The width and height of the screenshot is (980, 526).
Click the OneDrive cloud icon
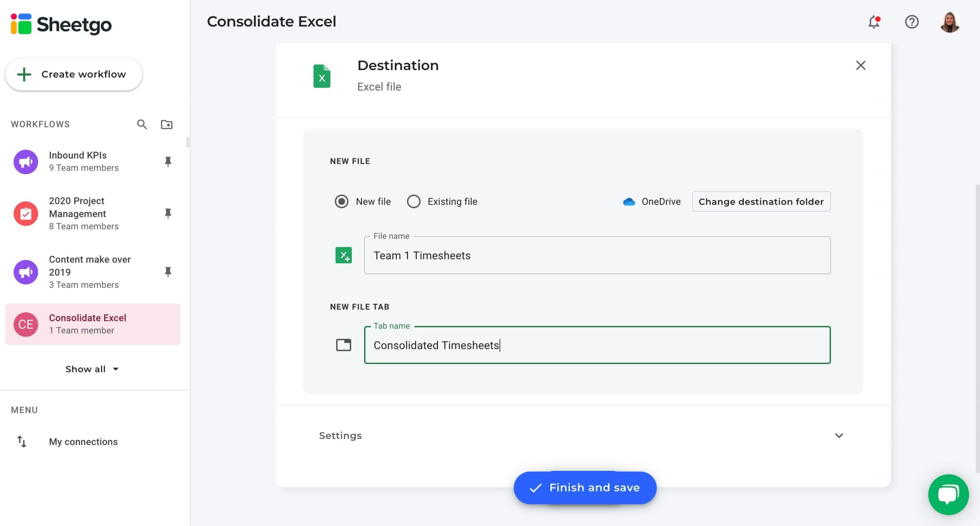[x=629, y=201]
